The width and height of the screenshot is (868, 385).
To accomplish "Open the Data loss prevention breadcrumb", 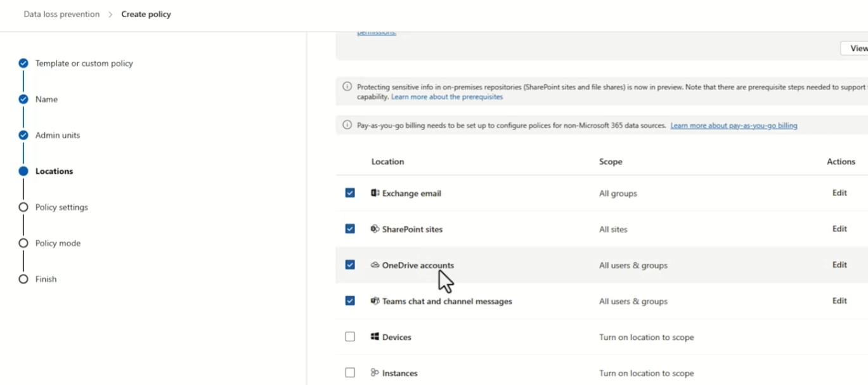I will 62,14.
